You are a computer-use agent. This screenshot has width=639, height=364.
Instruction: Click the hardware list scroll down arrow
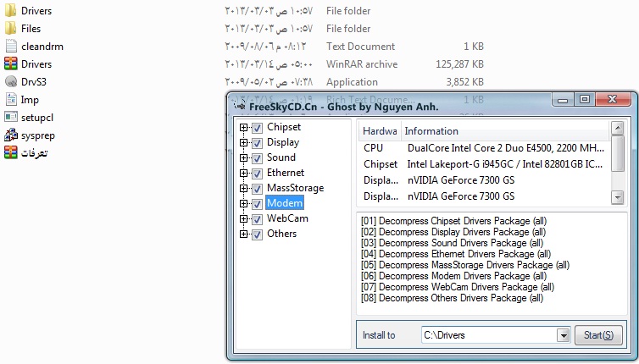[x=618, y=197]
